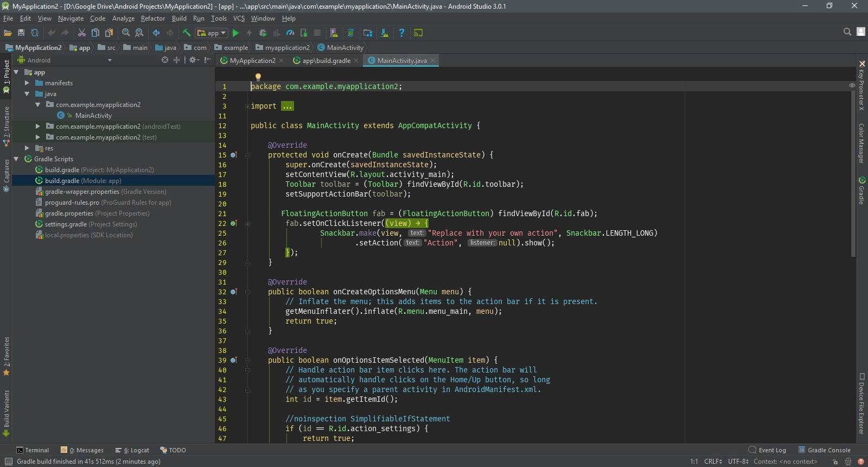Open the File menu
868x467 pixels.
(x=8, y=18)
